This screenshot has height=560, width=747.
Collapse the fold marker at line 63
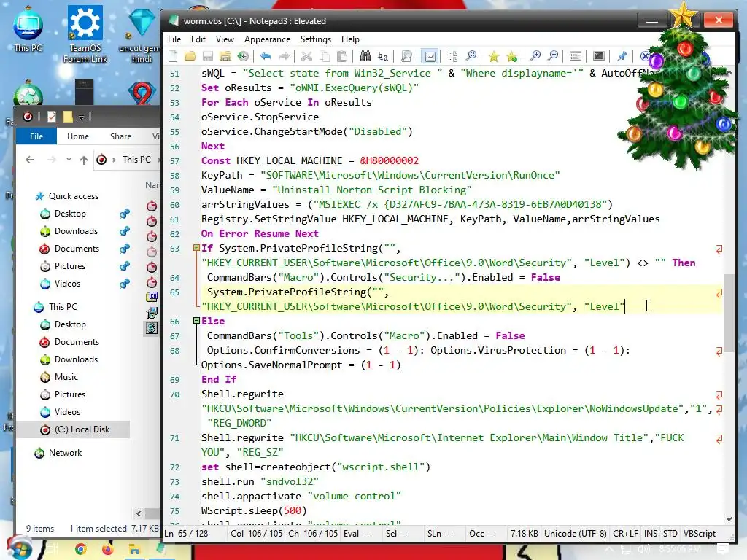click(196, 248)
